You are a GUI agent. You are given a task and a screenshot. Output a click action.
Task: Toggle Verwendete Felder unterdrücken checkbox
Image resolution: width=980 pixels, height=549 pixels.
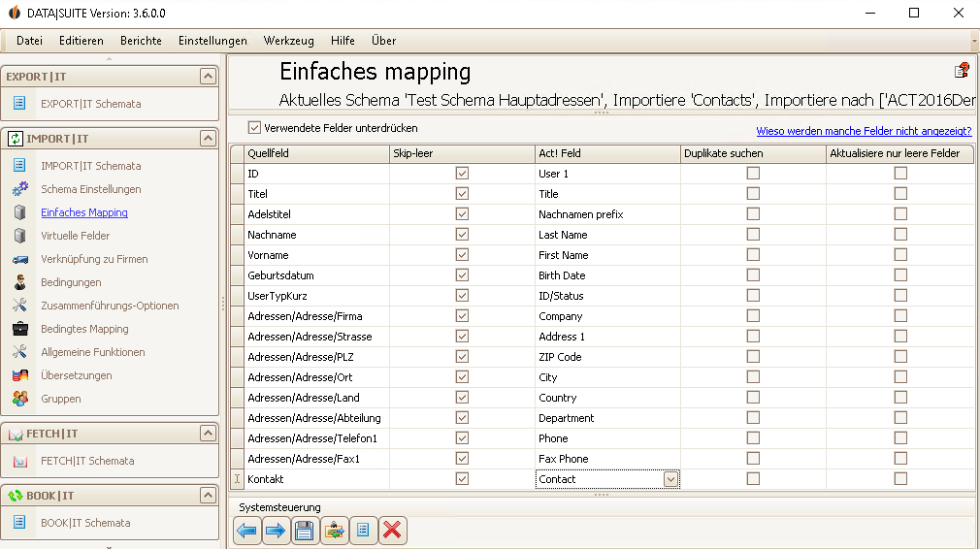click(254, 128)
